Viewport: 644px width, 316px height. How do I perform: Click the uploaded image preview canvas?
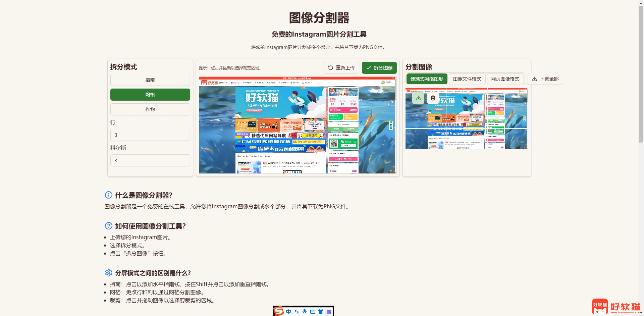tap(298, 125)
